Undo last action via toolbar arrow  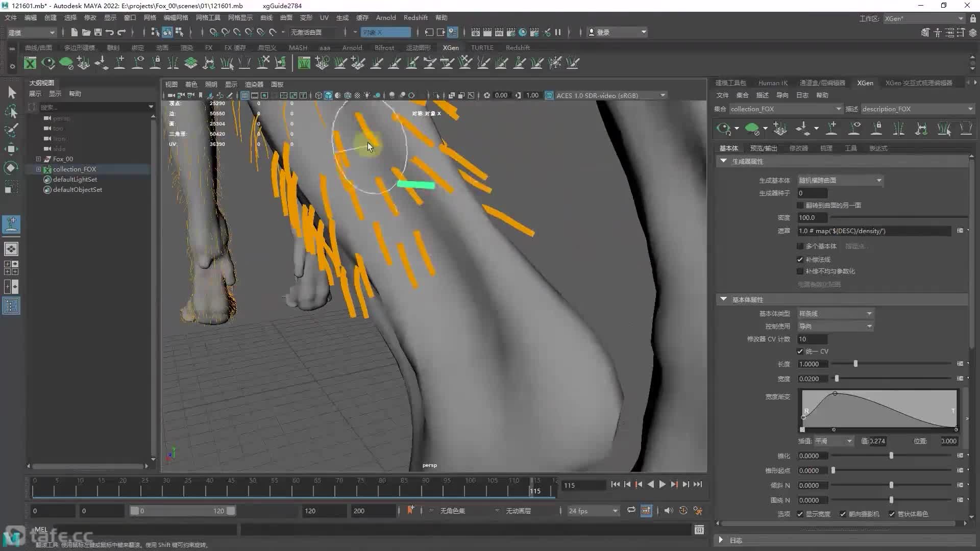(110, 32)
